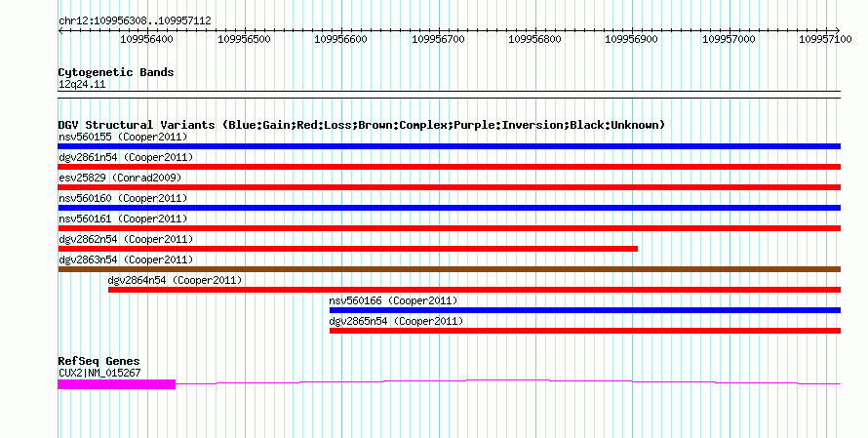Click the dgv2862n54 (Cooper2011) label
Screen dimensions: 868x438
[126, 239]
